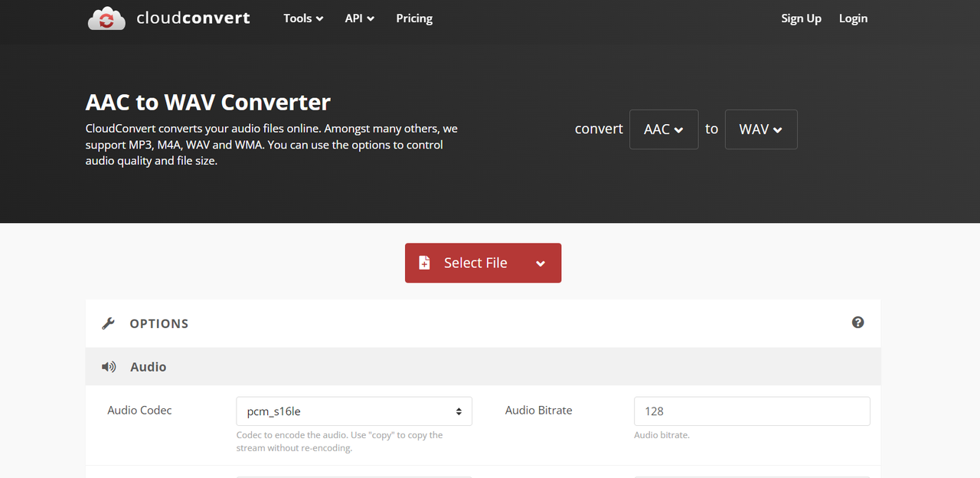Click the 'Audio bitrate.' help text
Screen dimensions: 980x478
click(x=661, y=435)
